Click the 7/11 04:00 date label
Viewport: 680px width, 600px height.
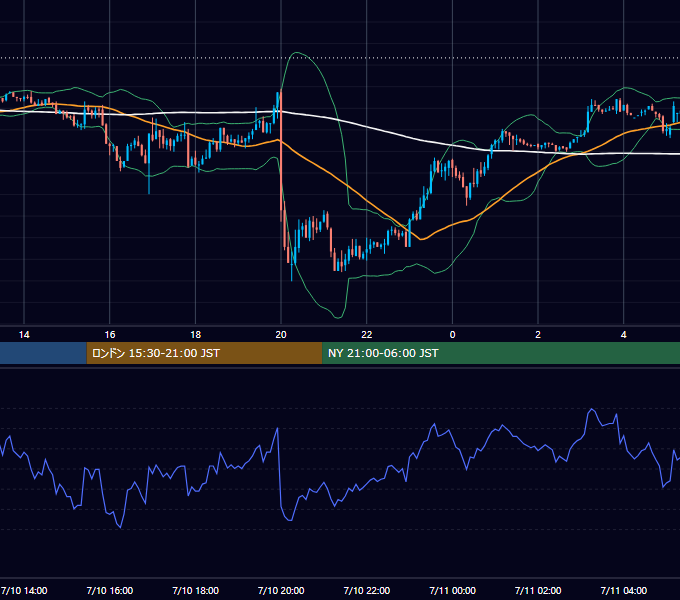point(624,590)
